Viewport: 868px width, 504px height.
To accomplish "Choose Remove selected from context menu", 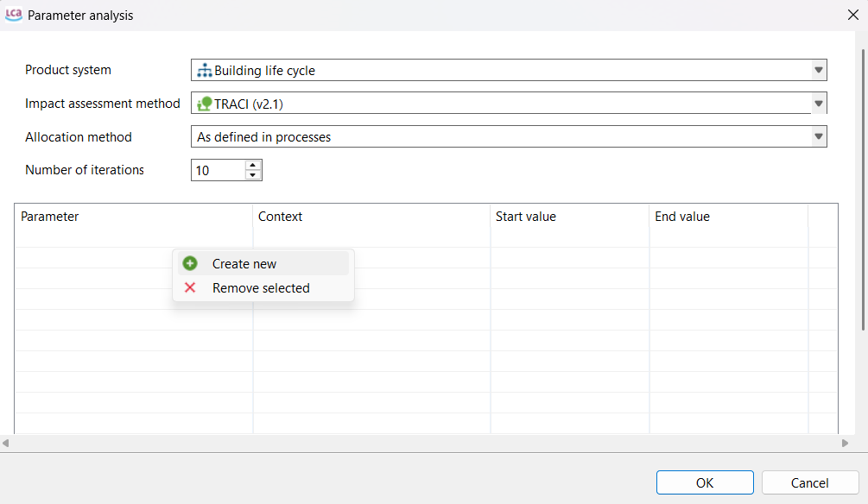I will click(261, 288).
